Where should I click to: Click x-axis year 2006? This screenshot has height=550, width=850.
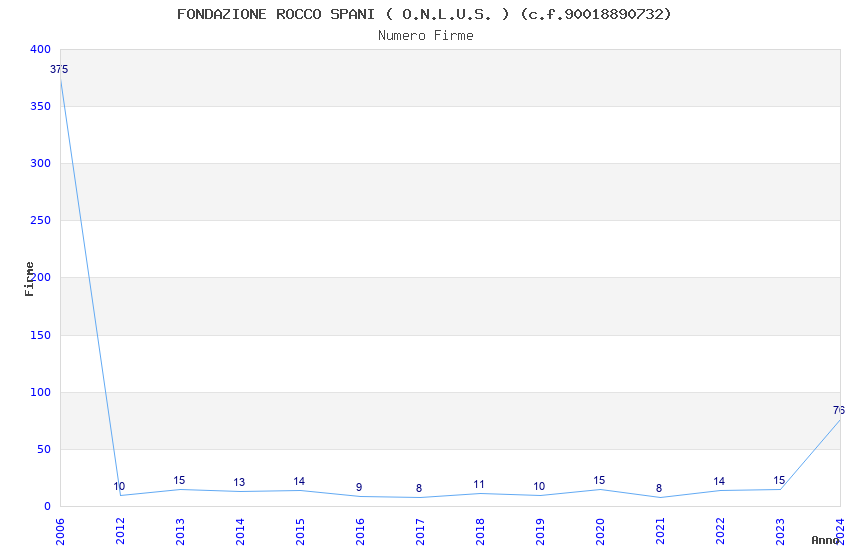(x=60, y=531)
